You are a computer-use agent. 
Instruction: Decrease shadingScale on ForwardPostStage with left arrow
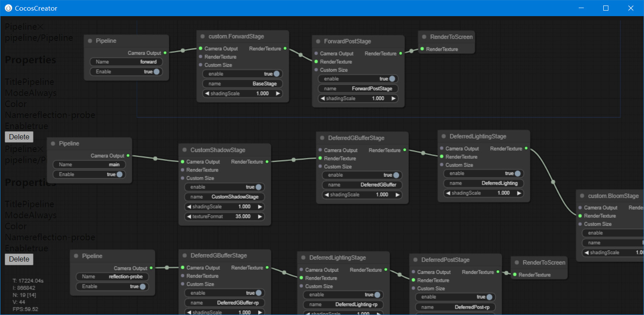(322, 98)
